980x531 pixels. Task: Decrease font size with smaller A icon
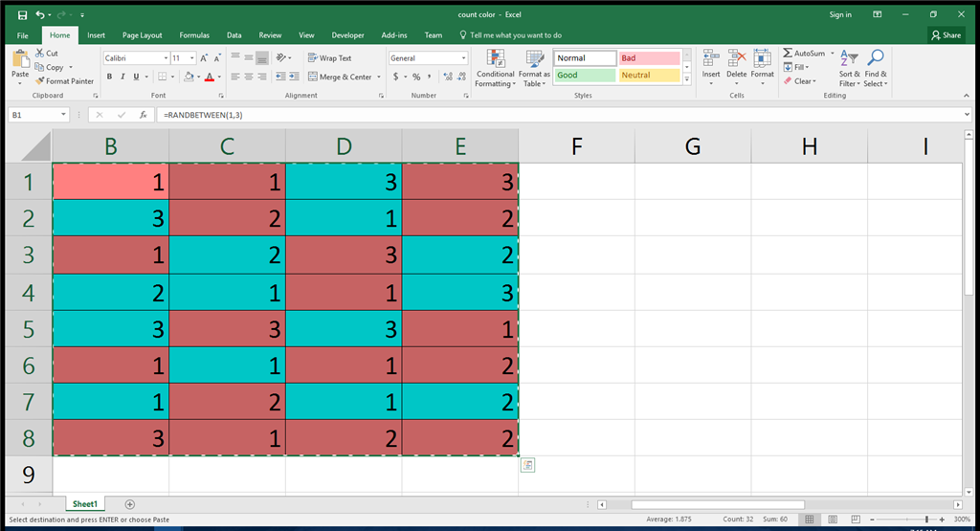pyautogui.click(x=217, y=58)
